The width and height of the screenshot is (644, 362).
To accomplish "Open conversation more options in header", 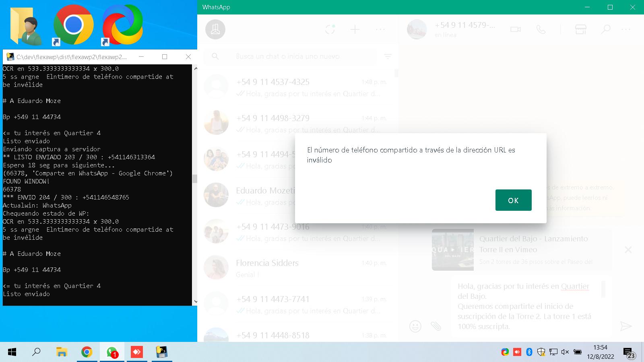I will pos(626,29).
